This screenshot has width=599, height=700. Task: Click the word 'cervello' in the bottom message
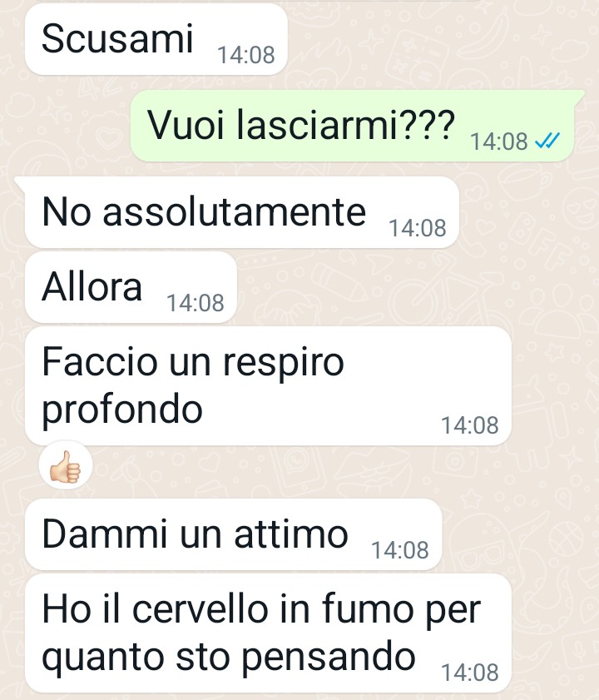(x=200, y=609)
